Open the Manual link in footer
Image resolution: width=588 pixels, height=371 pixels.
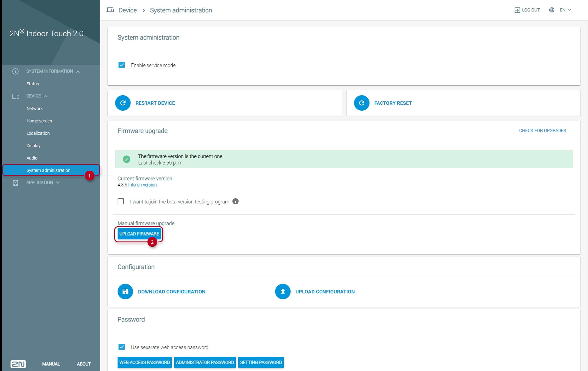click(x=51, y=364)
